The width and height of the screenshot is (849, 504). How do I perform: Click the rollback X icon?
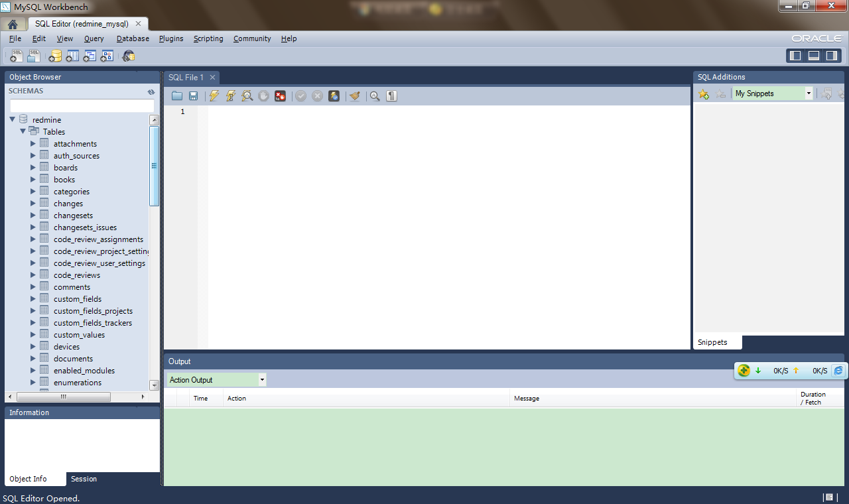tap(317, 96)
